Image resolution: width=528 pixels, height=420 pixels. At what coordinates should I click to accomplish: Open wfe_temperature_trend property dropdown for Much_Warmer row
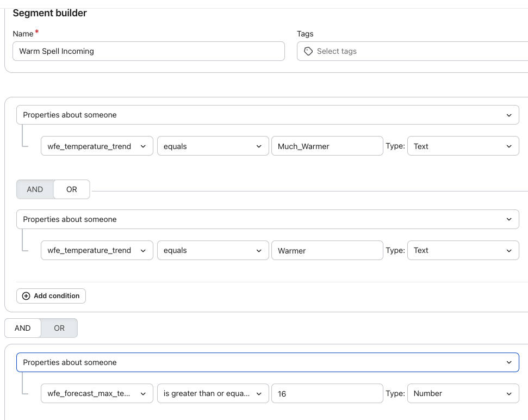point(97,146)
